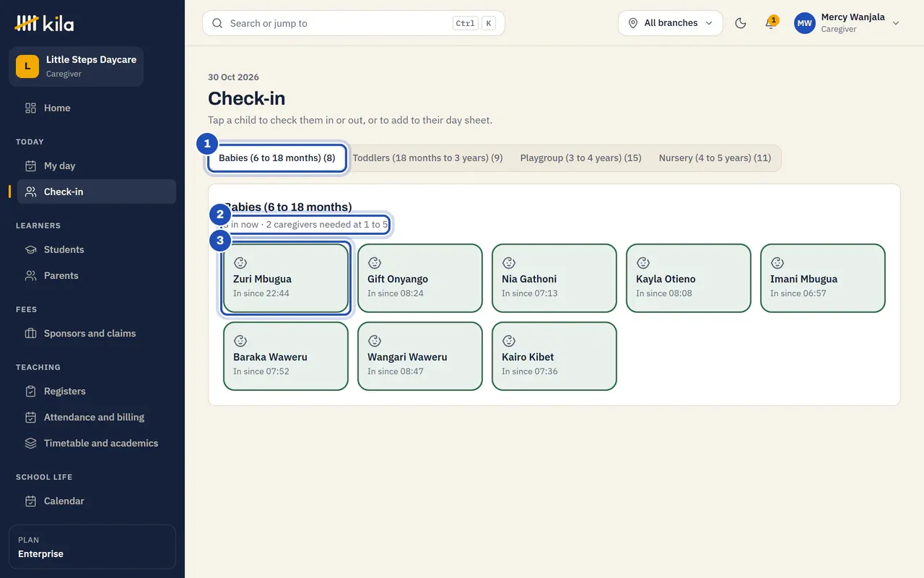Screen dimensions: 924x578
Task: Click the My day calendar icon
Action: pyautogui.click(x=30, y=165)
